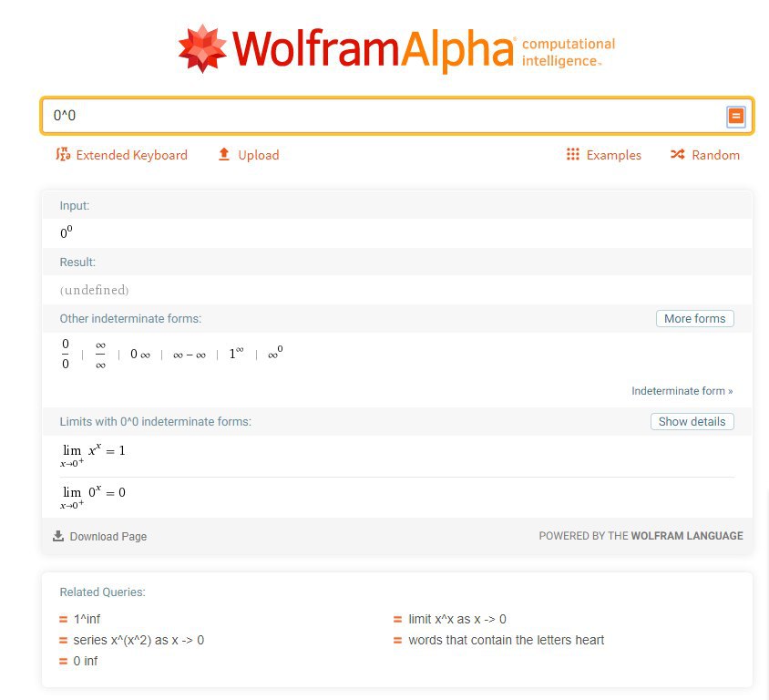This screenshot has height=700, width=769.
Task: Click the Upload arrow icon
Action: [x=224, y=154]
